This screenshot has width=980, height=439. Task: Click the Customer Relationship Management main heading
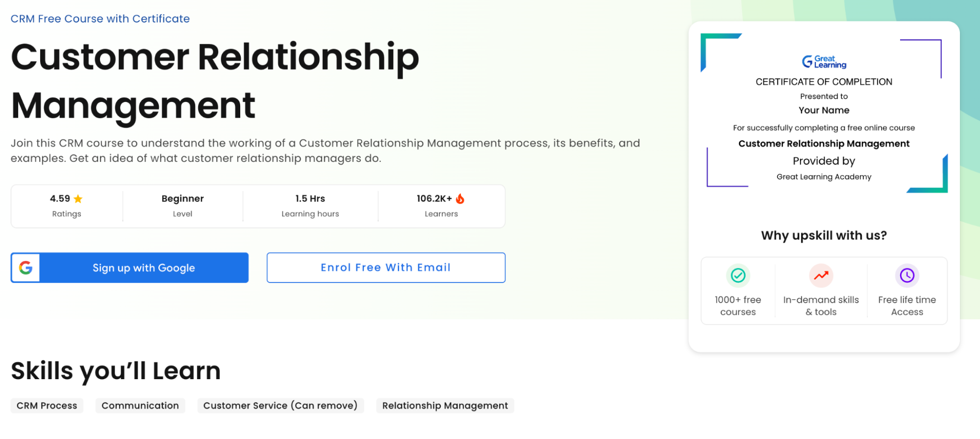(x=215, y=81)
